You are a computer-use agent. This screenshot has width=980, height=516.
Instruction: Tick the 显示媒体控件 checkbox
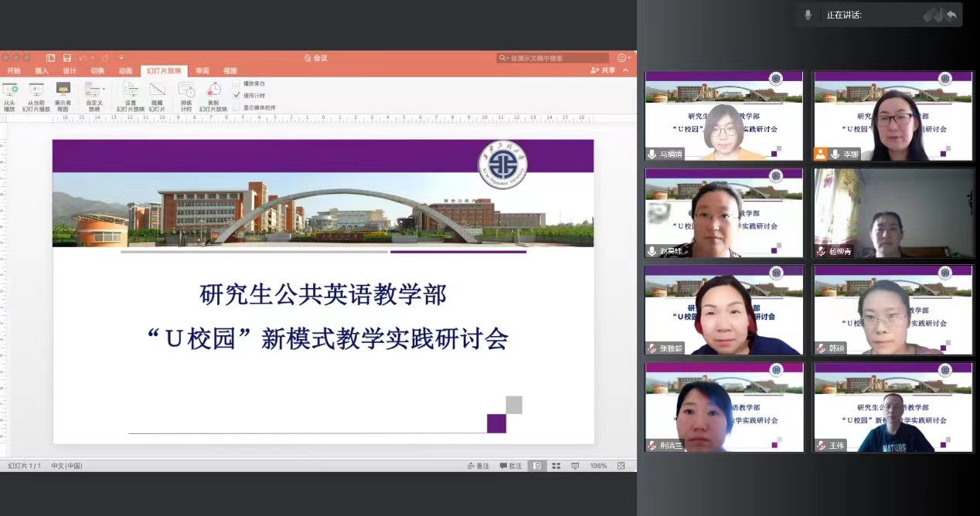[236, 107]
